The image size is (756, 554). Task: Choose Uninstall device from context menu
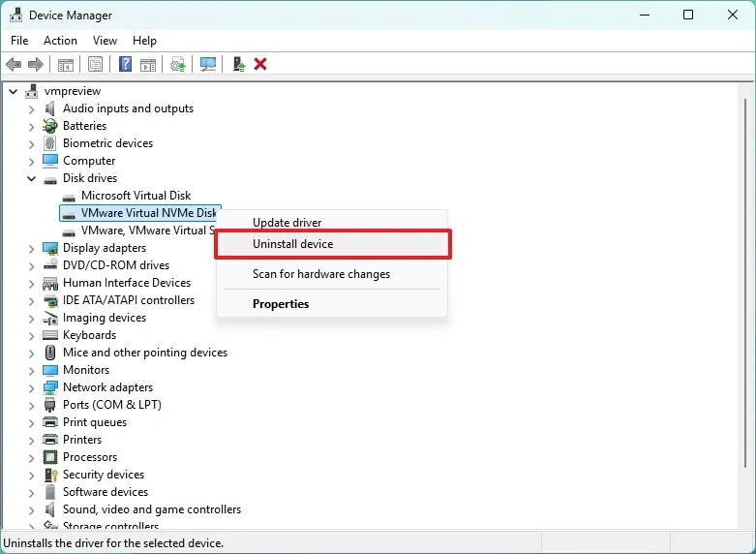point(332,244)
